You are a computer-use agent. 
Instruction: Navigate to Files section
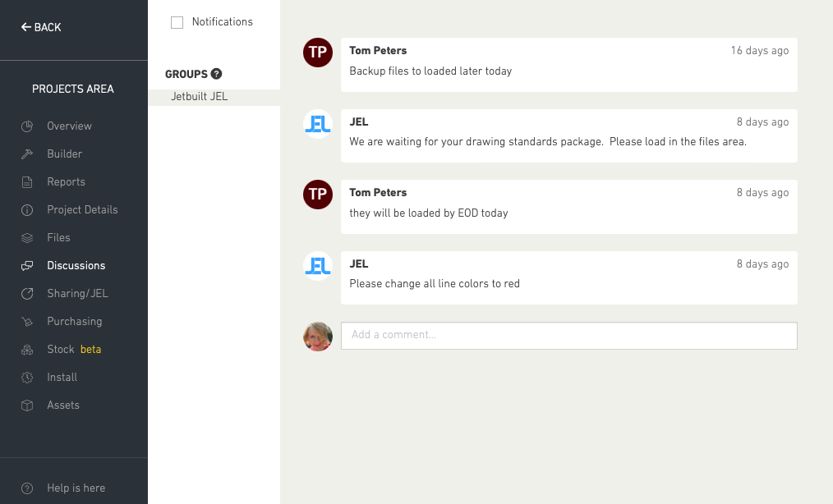click(x=58, y=237)
